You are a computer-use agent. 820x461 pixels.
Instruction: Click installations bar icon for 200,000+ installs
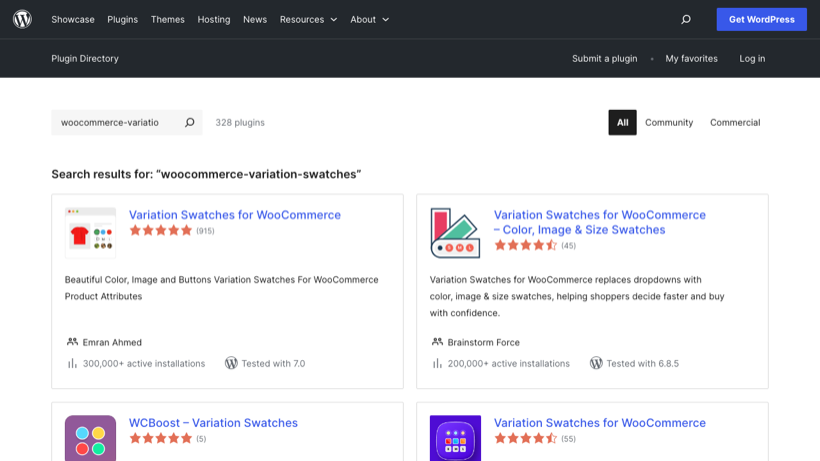coord(437,363)
